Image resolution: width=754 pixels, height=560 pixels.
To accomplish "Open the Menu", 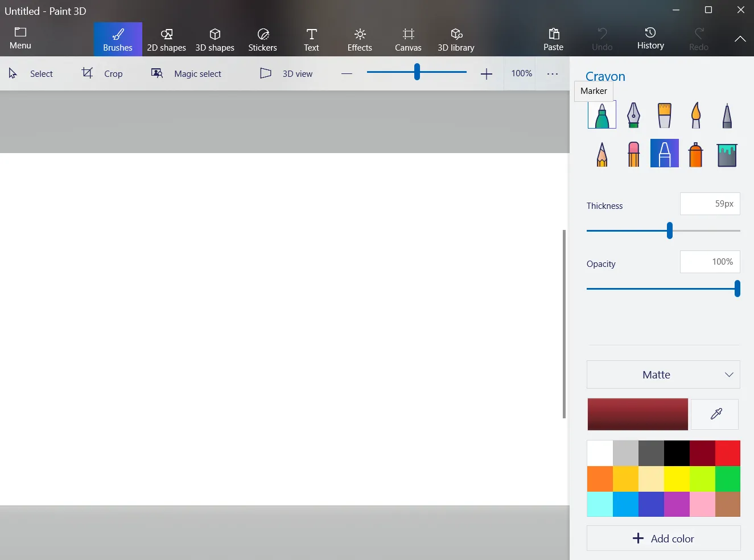I will click(x=20, y=38).
